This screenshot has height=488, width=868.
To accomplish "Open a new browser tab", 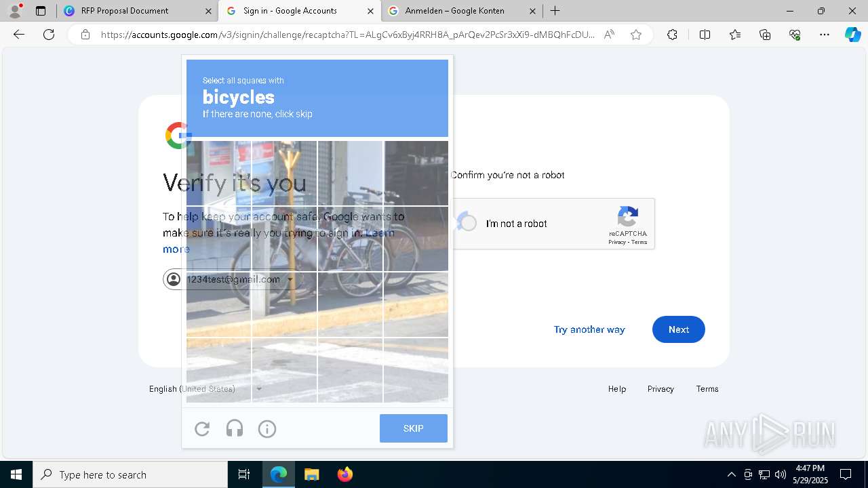I will [555, 11].
